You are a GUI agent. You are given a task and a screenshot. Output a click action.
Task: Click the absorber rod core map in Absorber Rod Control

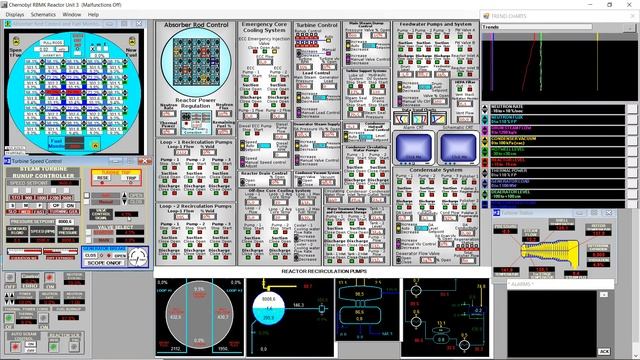196,61
